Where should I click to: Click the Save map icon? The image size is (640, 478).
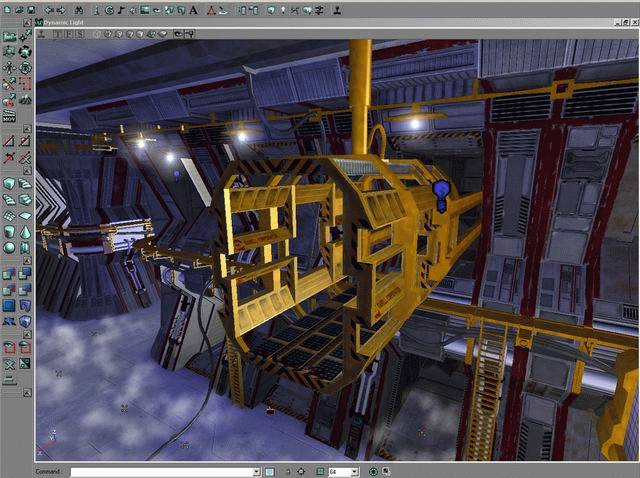coord(33,9)
